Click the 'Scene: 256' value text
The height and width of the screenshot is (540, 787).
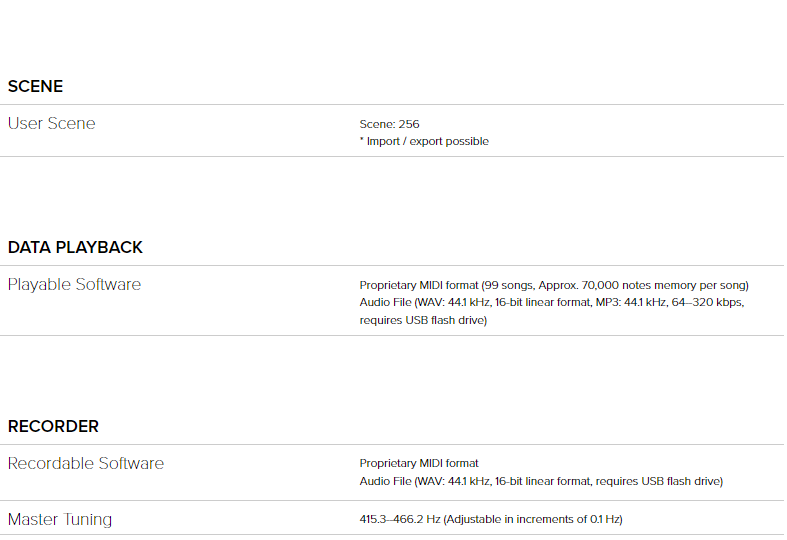point(389,125)
